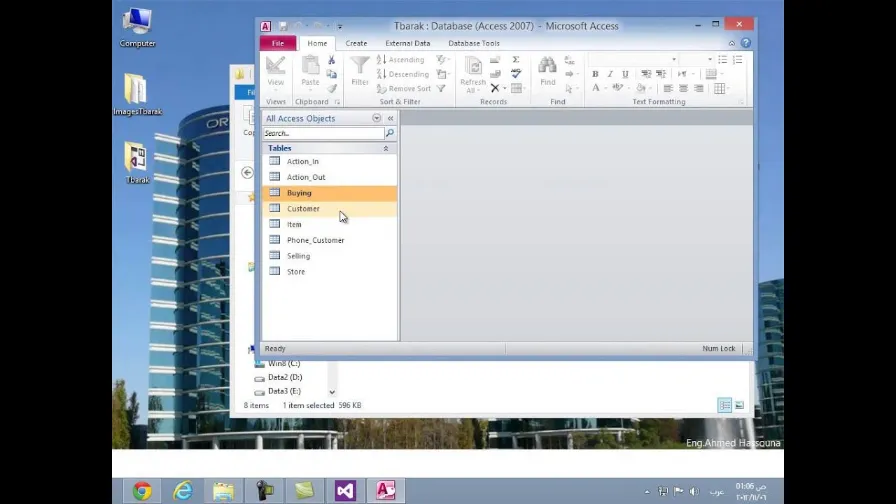
Task: Collapse the Tables group in navigation pane
Action: pyautogui.click(x=386, y=148)
